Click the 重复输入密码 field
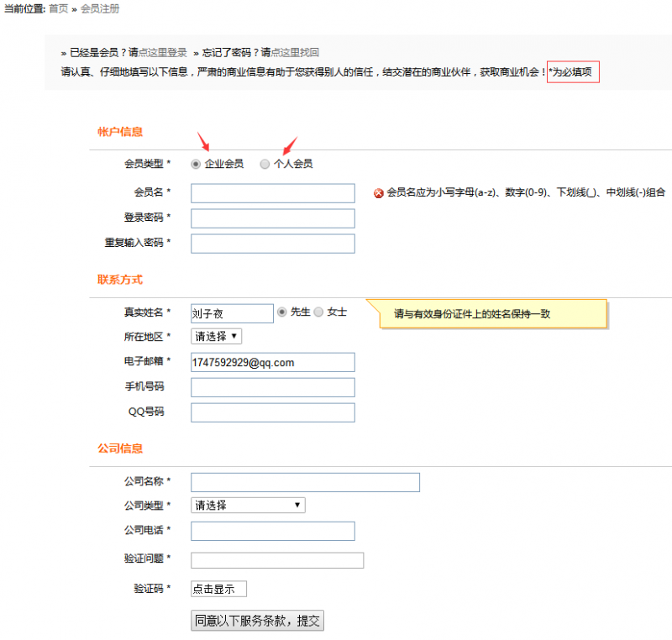The height and width of the screenshot is (640, 672). [273, 244]
